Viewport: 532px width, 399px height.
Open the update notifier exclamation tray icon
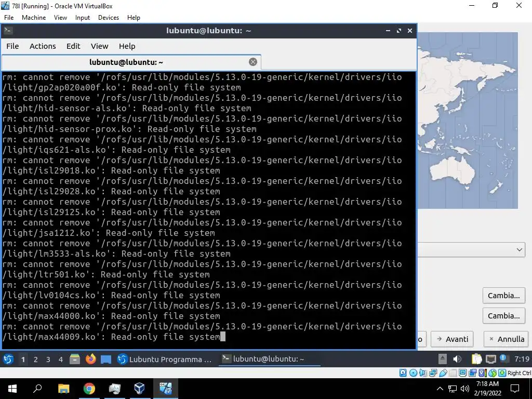coord(503,358)
